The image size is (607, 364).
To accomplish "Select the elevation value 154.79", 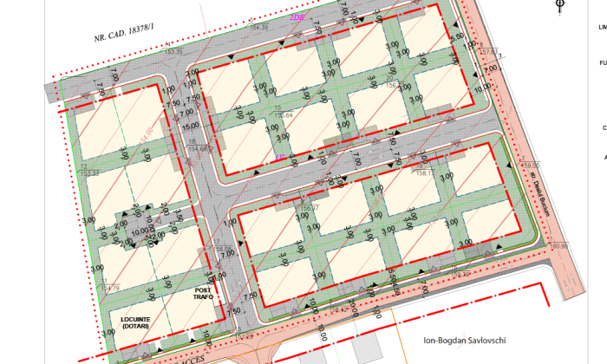I will [x=110, y=289].
